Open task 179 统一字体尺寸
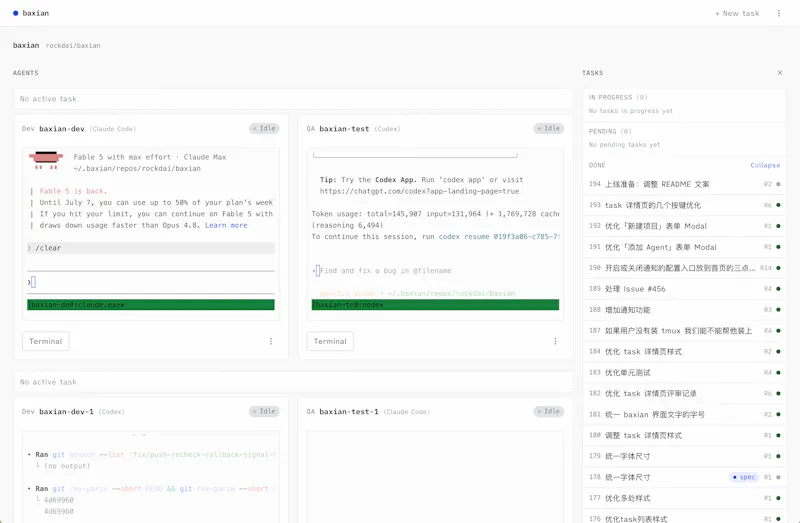 pyautogui.click(x=685, y=456)
